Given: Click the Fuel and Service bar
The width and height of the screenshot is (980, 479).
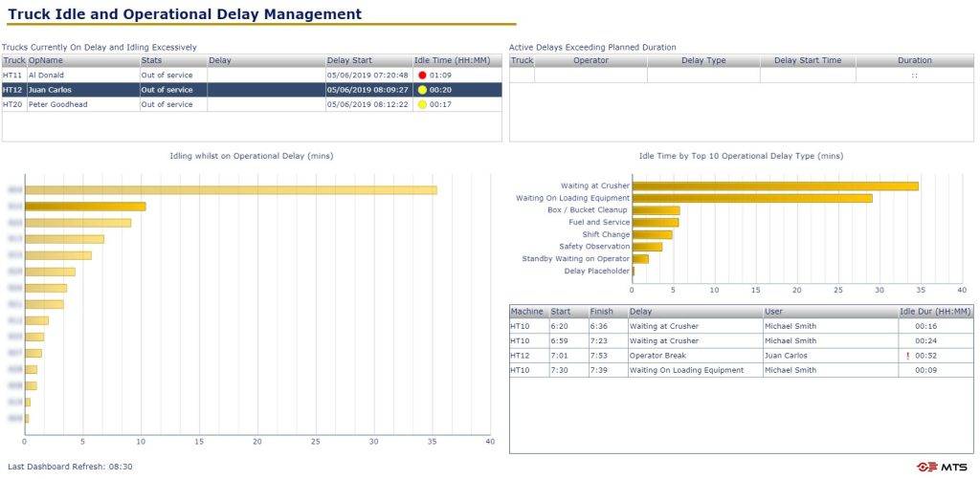Looking at the screenshot, I should pyautogui.click(x=655, y=223).
